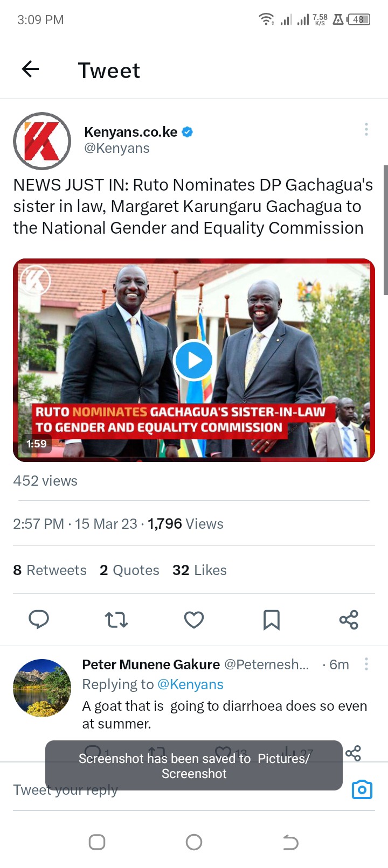Tap the Android home navigation button
The width and height of the screenshot is (388, 868).
pos(194,842)
